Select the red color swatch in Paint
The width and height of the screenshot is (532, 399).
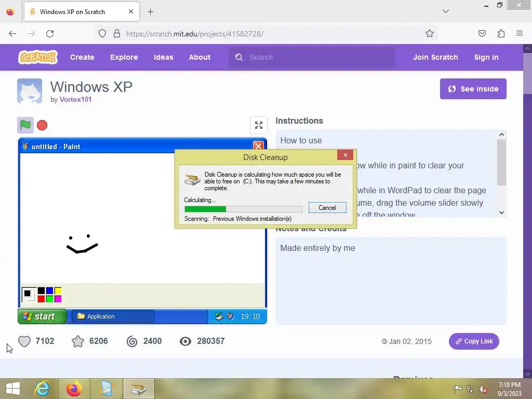click(x=41, y=299)
